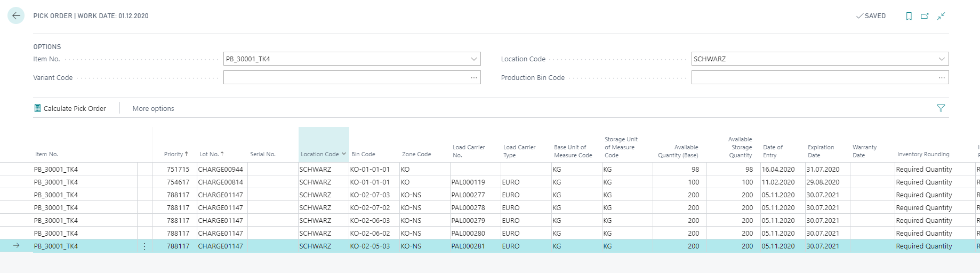The width and height of the screenshot is (980, 273).
Task: Click Available Quantity (Base) column header
Action: pos(678,151)
